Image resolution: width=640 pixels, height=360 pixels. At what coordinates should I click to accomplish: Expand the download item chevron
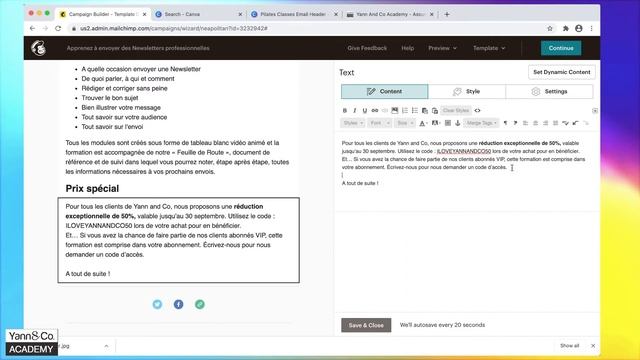point(106,346)
